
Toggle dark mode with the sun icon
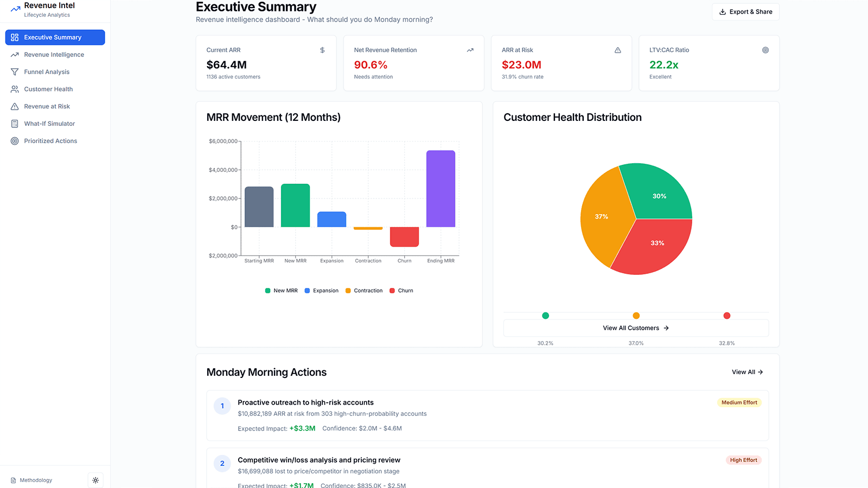[x=95, y=480]
